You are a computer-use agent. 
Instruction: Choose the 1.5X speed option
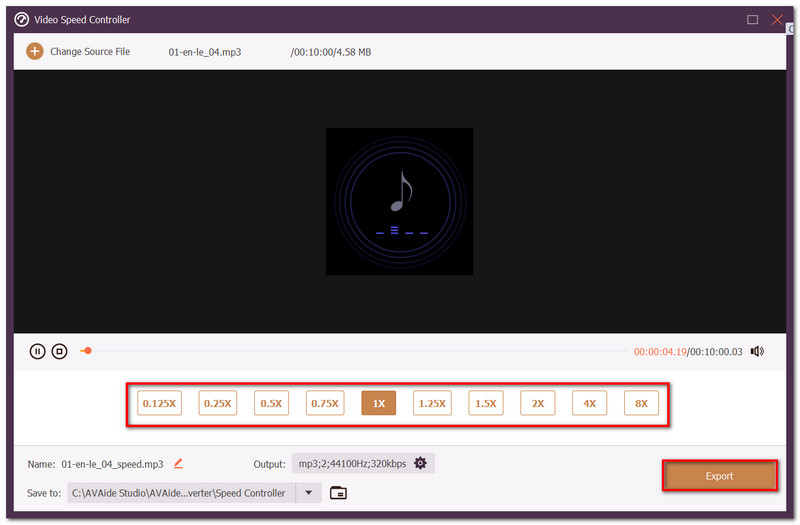[486, 403]
